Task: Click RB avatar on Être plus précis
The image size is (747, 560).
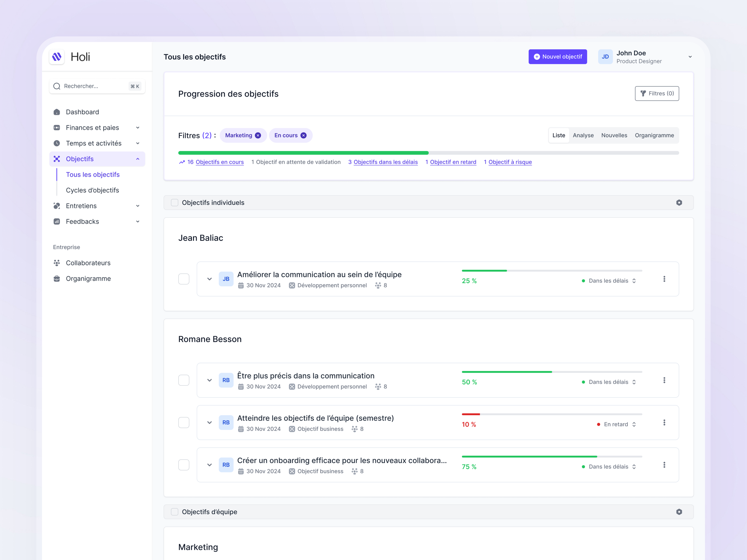Action: [x=226, y=380]
